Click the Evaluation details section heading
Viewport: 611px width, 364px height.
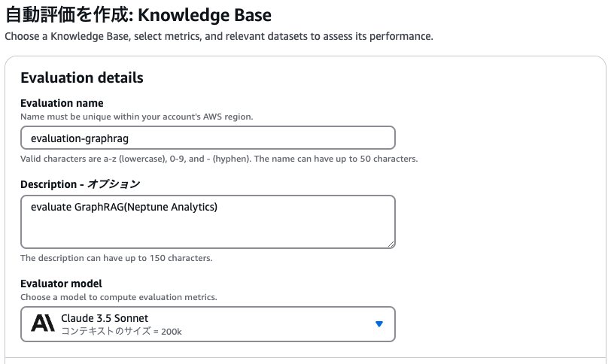pyautogui.click(x=82, y=77)
